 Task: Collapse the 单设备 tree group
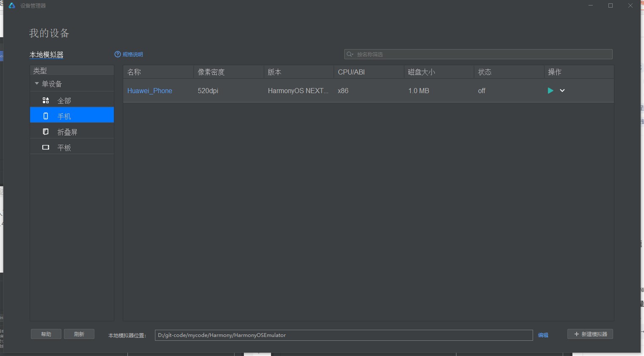coord(37,84)
